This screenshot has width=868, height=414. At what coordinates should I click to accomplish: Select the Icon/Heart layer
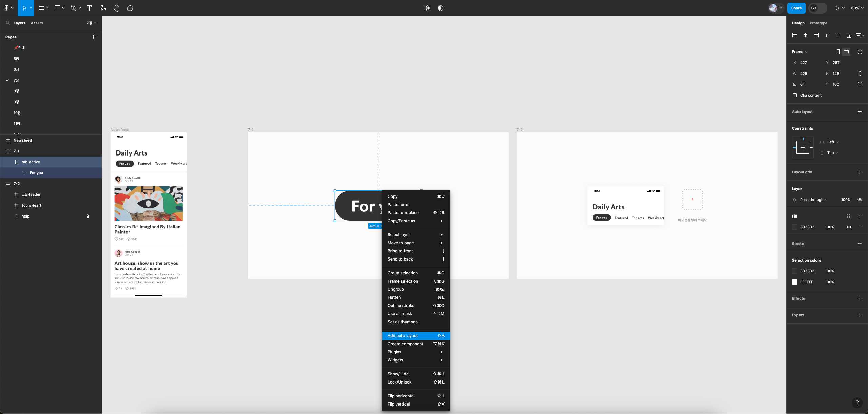(31, 205)
